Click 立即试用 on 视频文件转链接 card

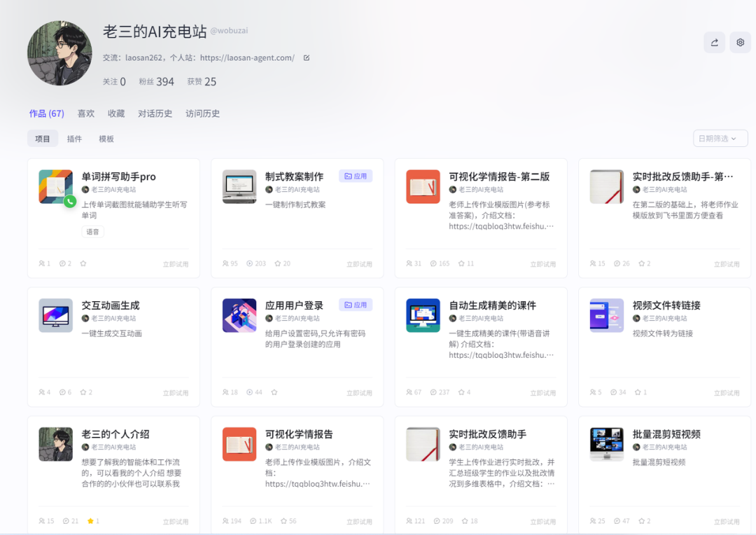point(727,392)
